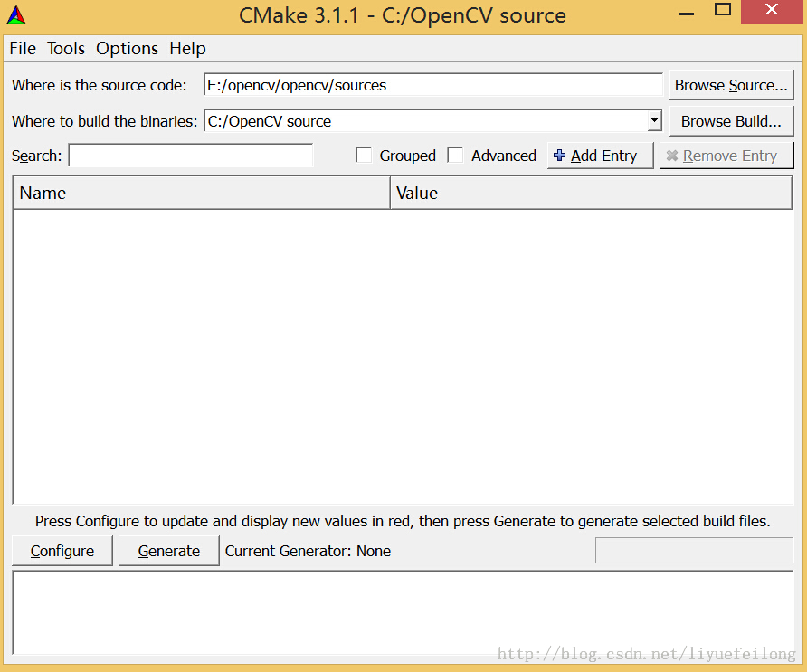Click the Generate button
The image size is (807, 672).
[169, 551]
